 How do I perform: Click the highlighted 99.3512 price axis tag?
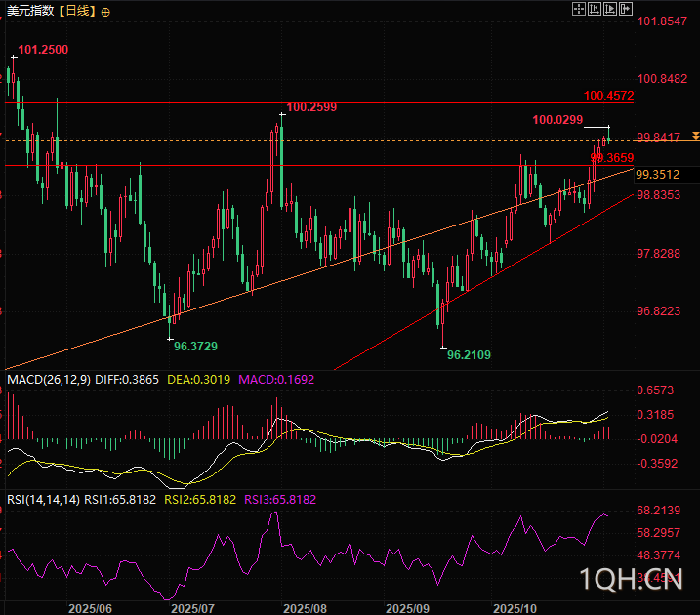click(x=657, y=175)
